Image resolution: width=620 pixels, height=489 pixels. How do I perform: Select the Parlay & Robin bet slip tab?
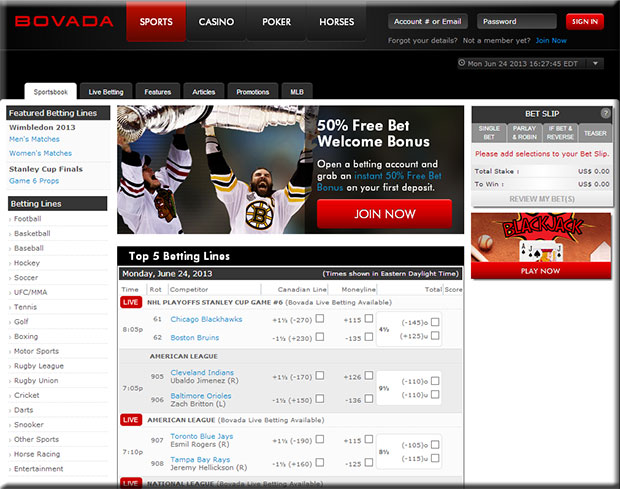524,133
